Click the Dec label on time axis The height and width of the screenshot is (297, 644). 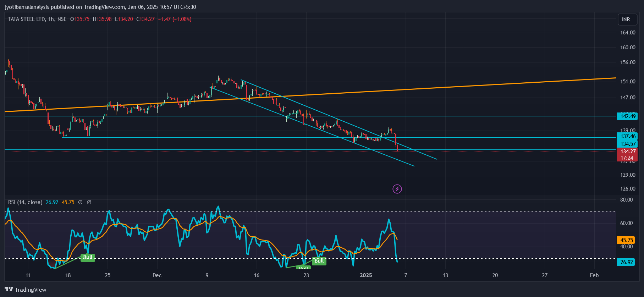[x=157, y=275]
